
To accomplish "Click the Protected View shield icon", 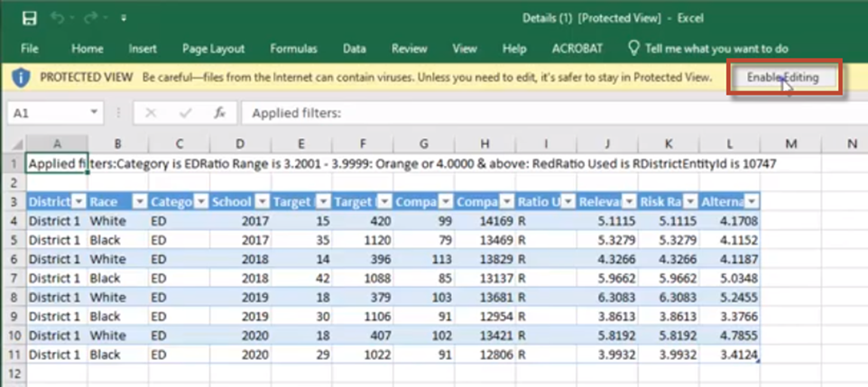I will click(x=21, y=78).
